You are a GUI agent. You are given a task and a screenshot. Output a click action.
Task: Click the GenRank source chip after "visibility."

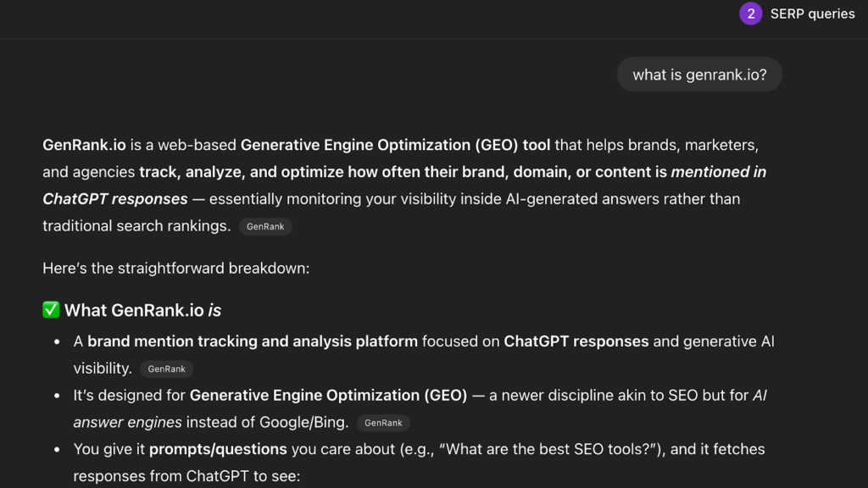point(167,369)
